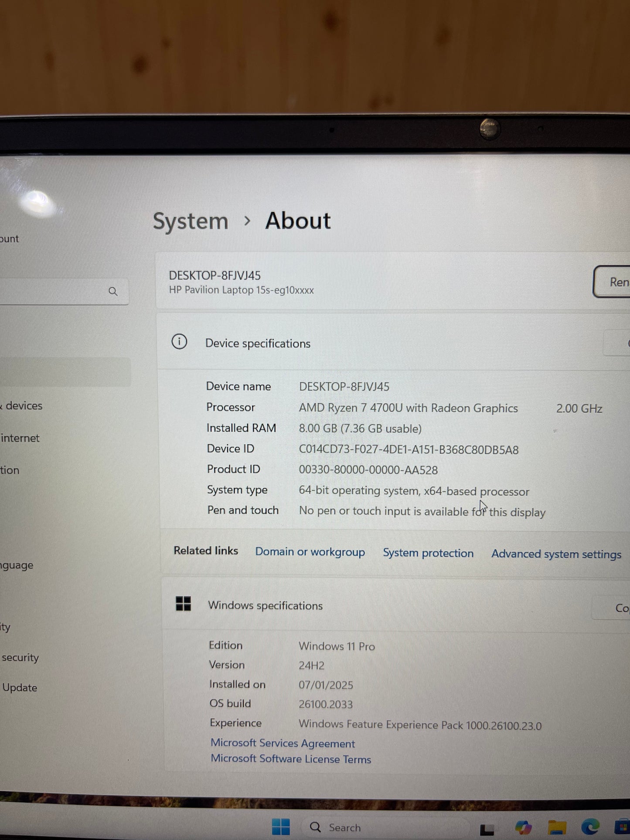Click the Installed on date 07/01/2025
The height and width of the screenshot is (840, 630).
pos(326,685)
